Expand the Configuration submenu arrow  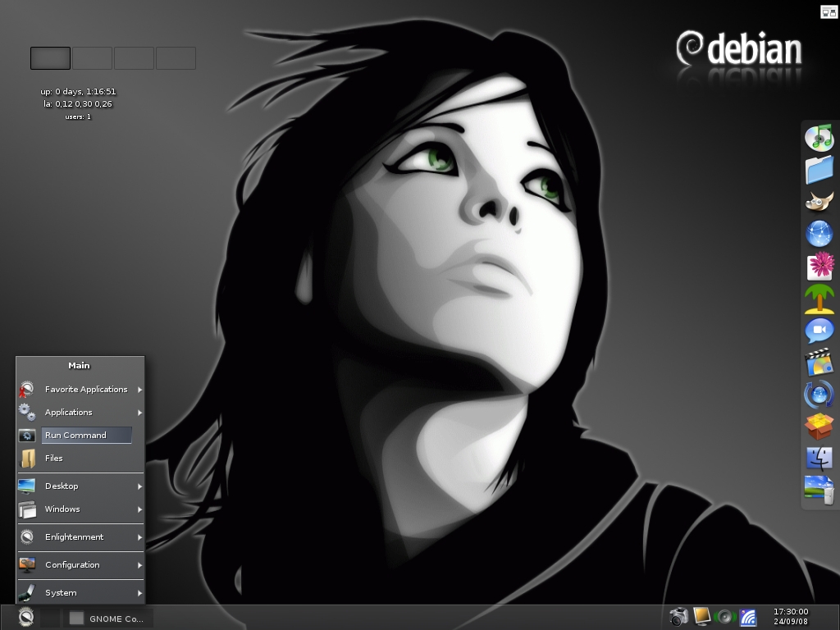coord(139,565)
